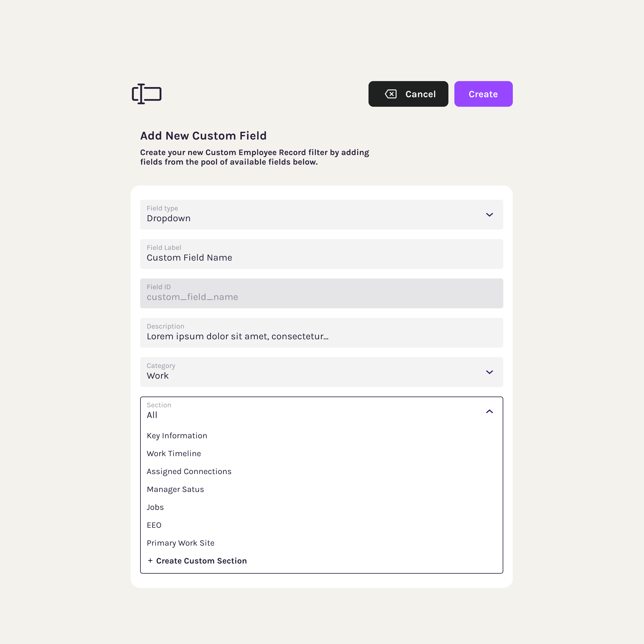The image size is (644, 644).
Task: Choose the Jobs section option
Action: (155, 507)
